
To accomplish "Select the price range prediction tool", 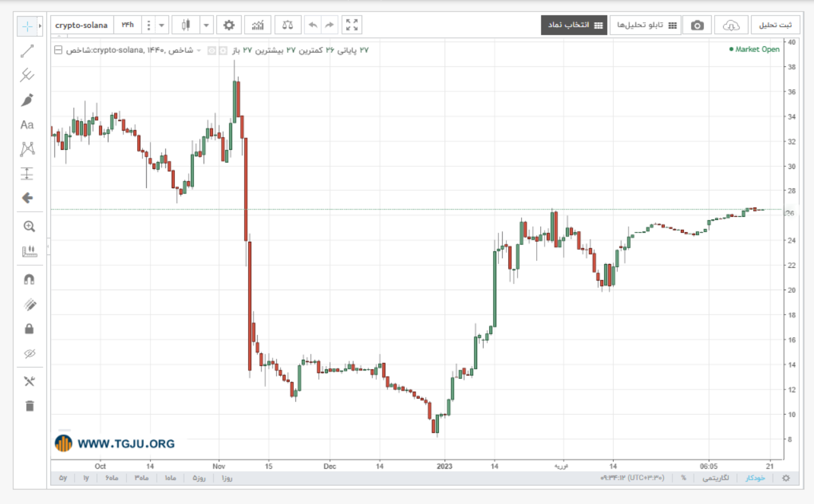I will click(x=27, y=173).
